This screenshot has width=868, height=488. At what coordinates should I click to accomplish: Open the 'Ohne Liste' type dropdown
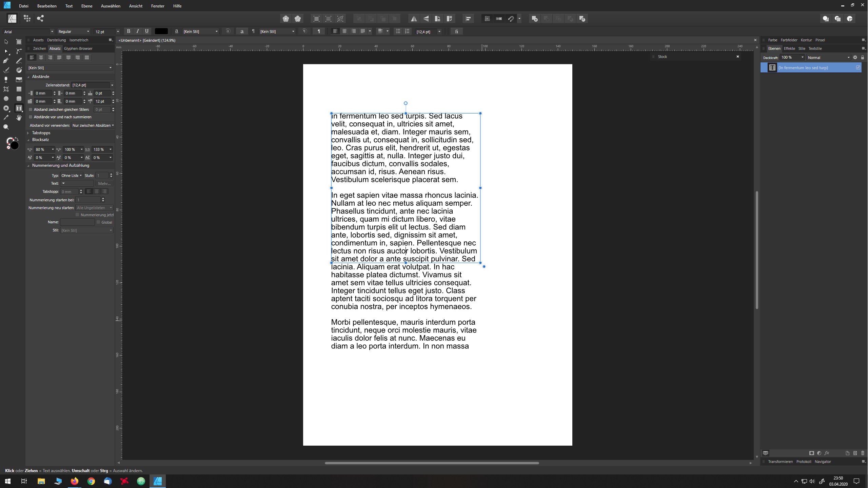[x=71, y=176]
